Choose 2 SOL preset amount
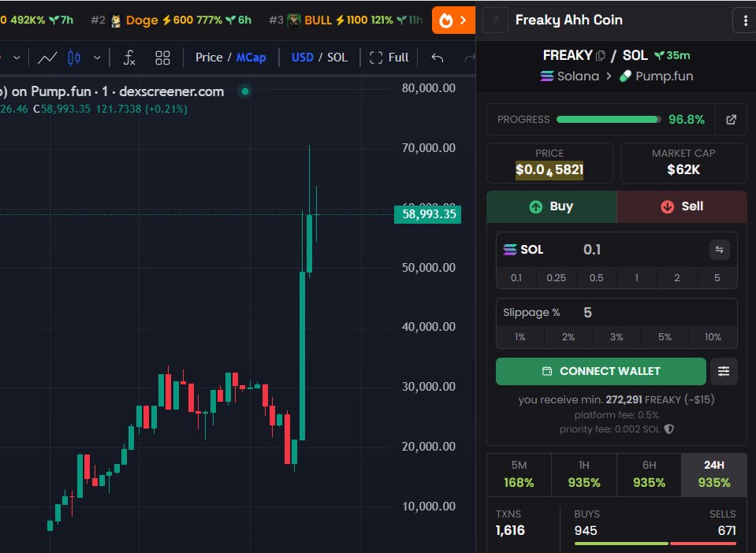Viewport: 756px width, 553px height. [677, 278]
